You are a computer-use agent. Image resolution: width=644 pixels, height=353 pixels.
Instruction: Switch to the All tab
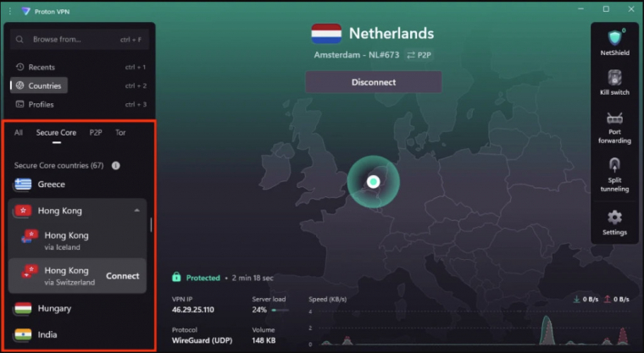[x=19, y=133]
